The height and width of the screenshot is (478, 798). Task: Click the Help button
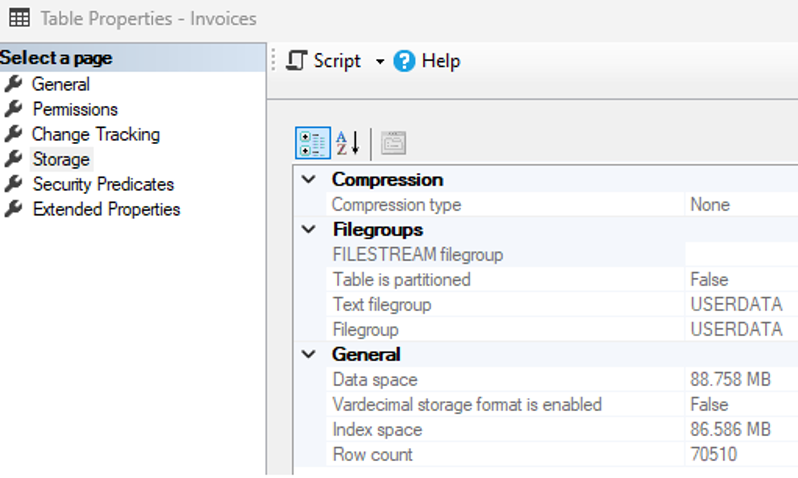point(428,61)
